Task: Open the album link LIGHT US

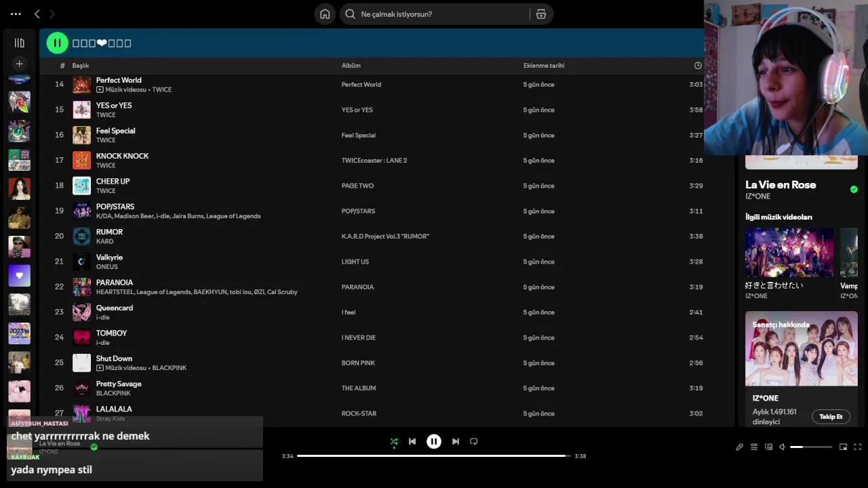Action: [355, 262]
